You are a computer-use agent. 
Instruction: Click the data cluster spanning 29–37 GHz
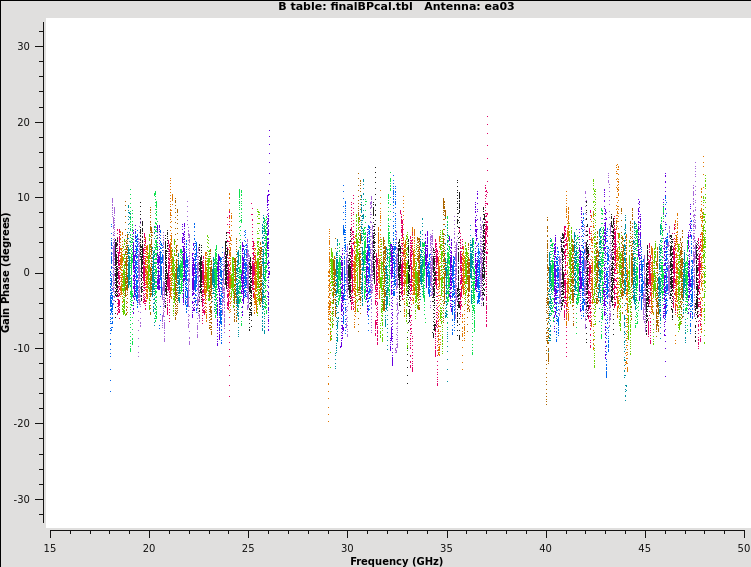(407, 273)
